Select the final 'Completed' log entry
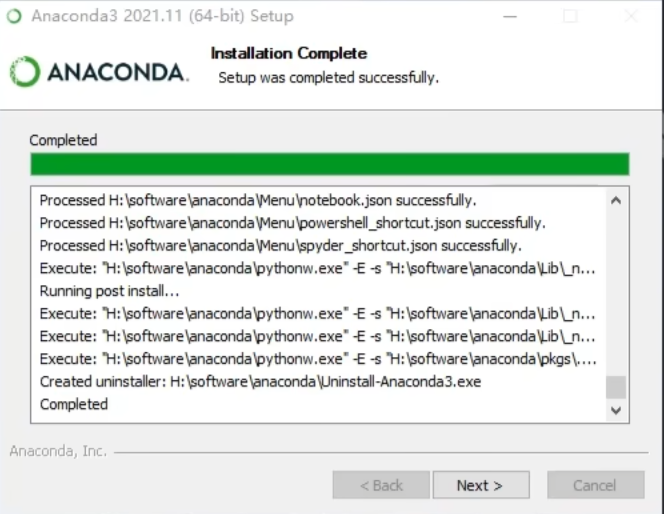Viewport: 664px width, 514px height. [x=74, y=404]
